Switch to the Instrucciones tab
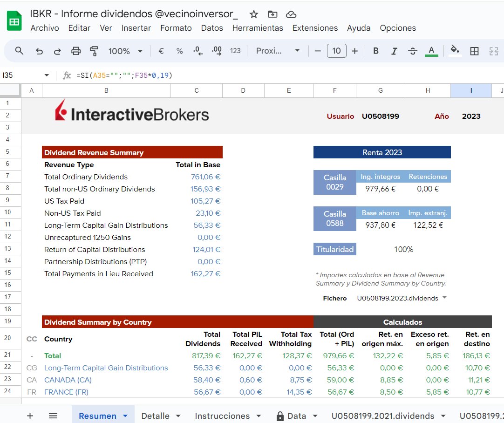504x423 pixels. coord(222,416)
